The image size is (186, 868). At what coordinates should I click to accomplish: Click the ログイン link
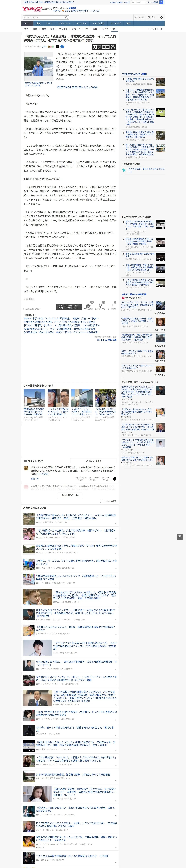click(x=57, y=11)
